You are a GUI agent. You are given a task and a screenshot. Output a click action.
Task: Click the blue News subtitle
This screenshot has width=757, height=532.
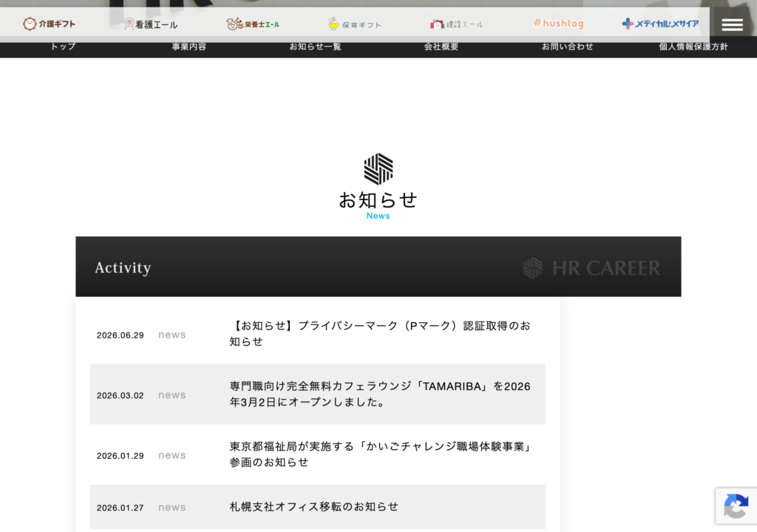click(x=378, y=216)
